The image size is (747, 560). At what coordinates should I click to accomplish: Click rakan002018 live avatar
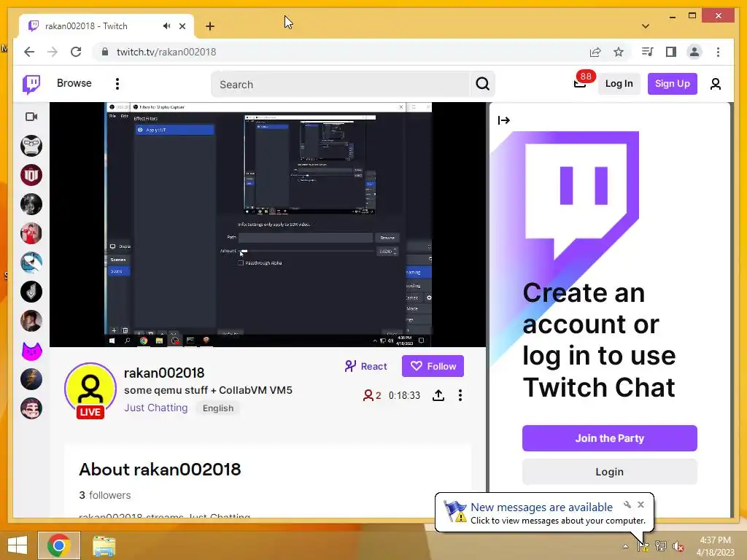pos(90,389)
